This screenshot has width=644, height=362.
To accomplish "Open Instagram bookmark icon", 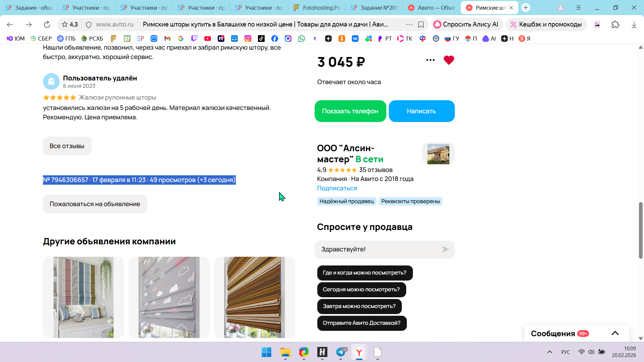I will (x=248, y=39).
